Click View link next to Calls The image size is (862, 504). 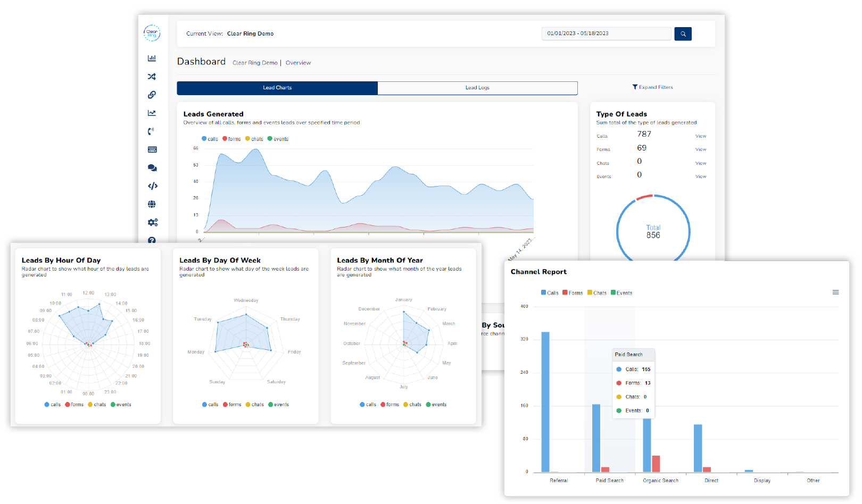coord(701,136)
